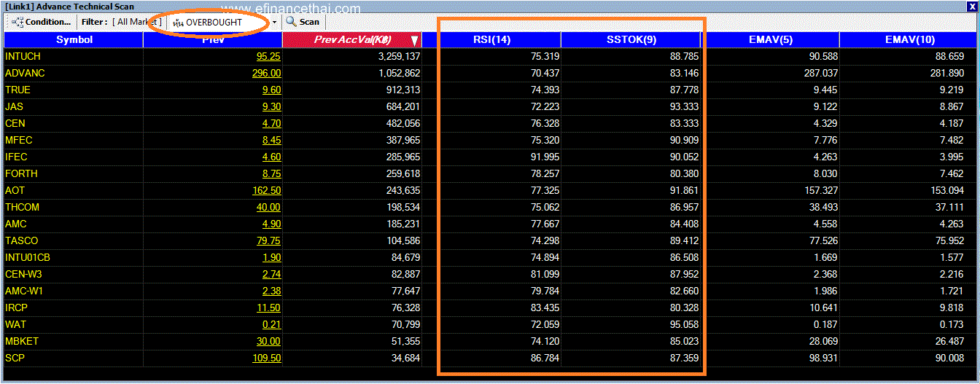Image resolution: width=980 pixels, height=384 pixels.
Task: Open the 11.50 price link for IRCP
Action: tap(268, 307)
